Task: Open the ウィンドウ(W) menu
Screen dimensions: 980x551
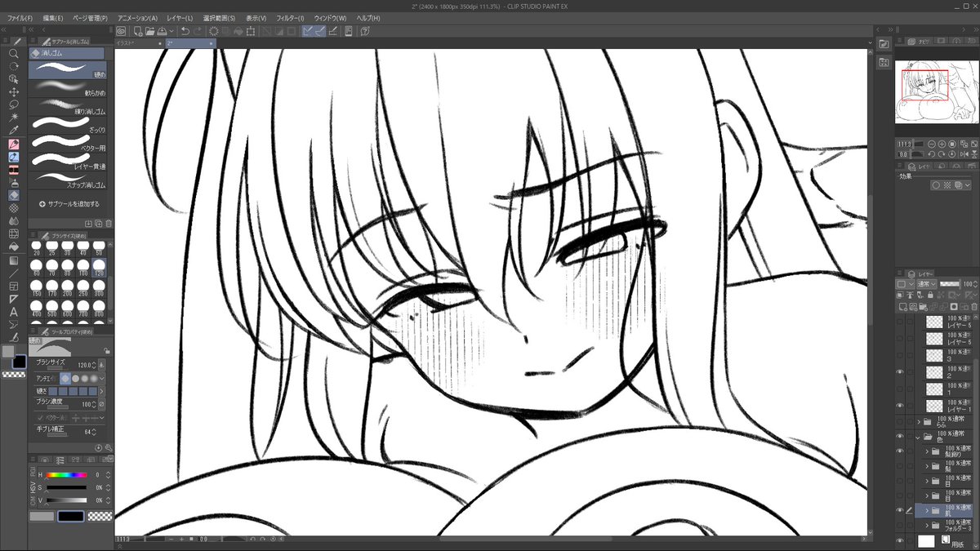Action: (330, 17)
